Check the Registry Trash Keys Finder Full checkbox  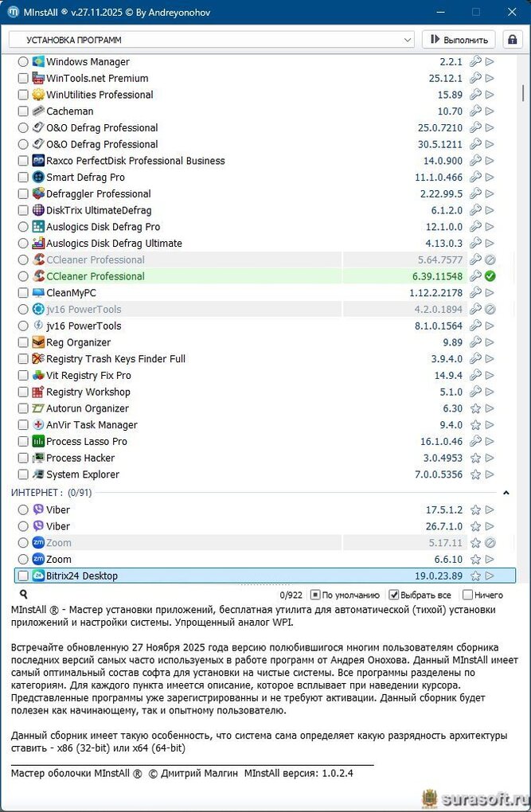[x=23, y=359]
